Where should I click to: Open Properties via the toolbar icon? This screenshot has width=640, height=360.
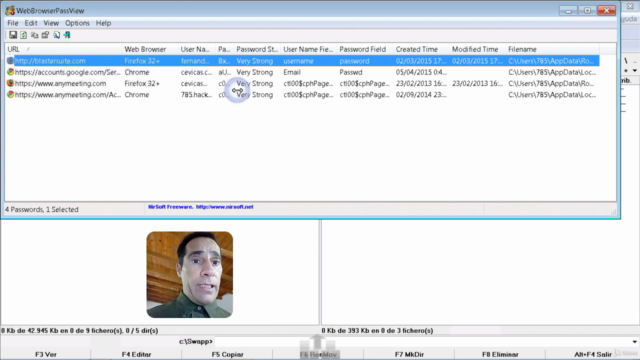[x=45, y=35]
